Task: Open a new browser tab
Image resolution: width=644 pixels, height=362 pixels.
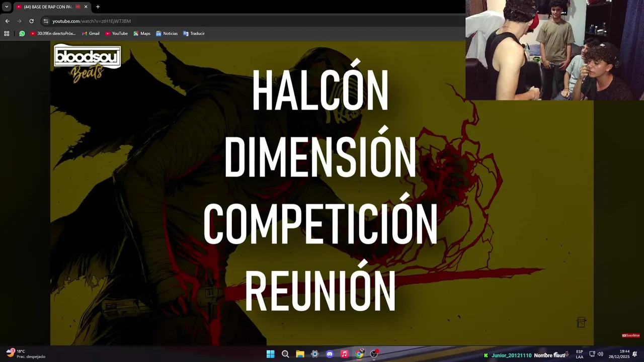Action: point(98,7)
